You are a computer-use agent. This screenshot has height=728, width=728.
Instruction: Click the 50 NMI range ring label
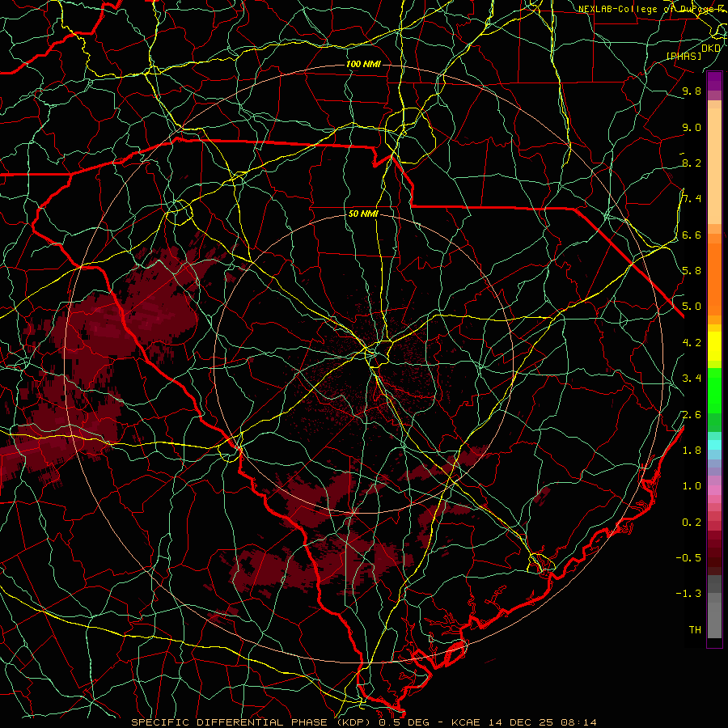click(x=363, y=214)
